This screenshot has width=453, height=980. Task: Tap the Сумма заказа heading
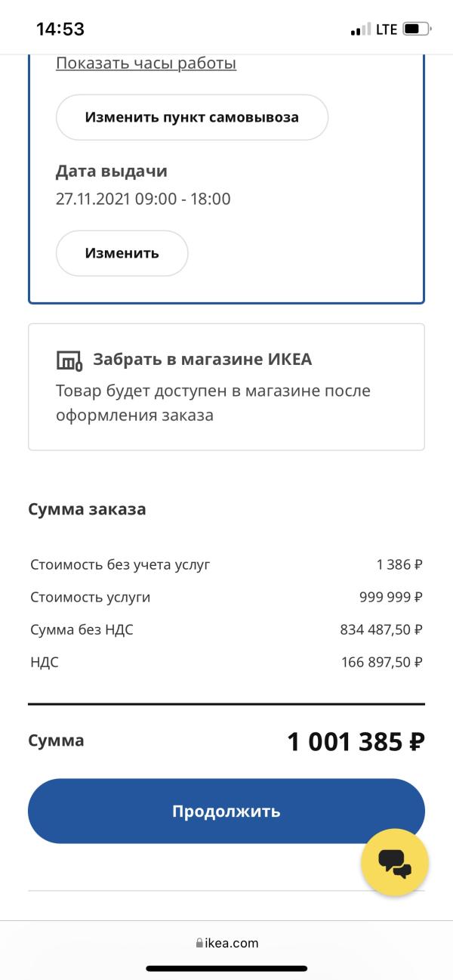point(87,509)
